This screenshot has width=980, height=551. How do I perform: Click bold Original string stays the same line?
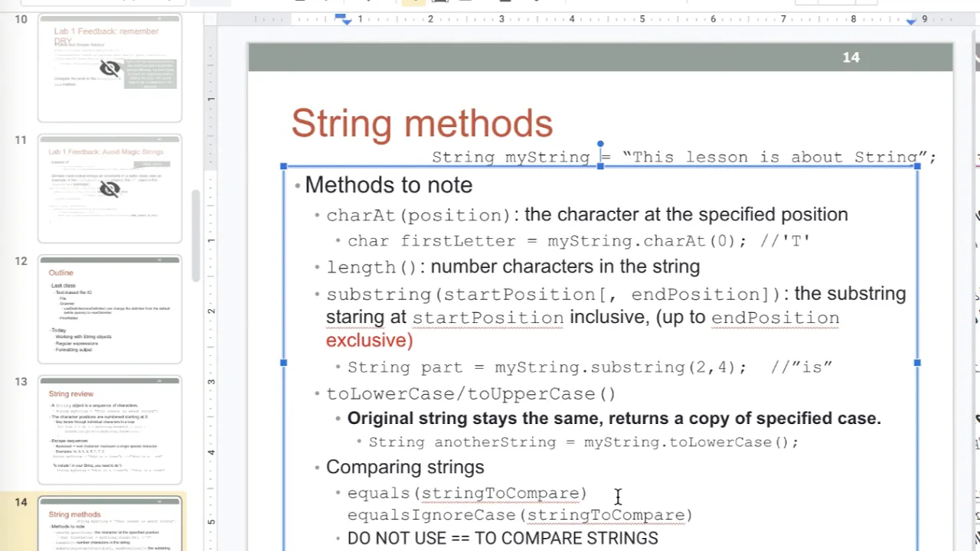click(x=614, y=419)
